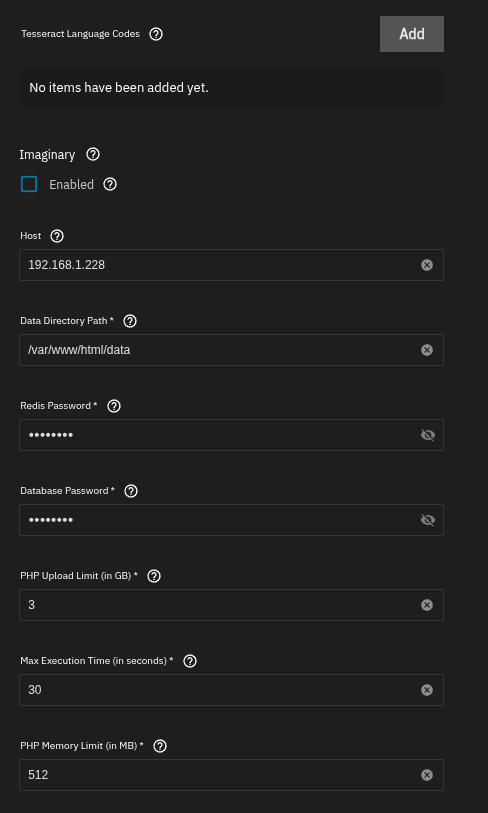Clear the PHP Upload Limit value
The height and width of the screenshot is (813, 488).
click(427, 605)
